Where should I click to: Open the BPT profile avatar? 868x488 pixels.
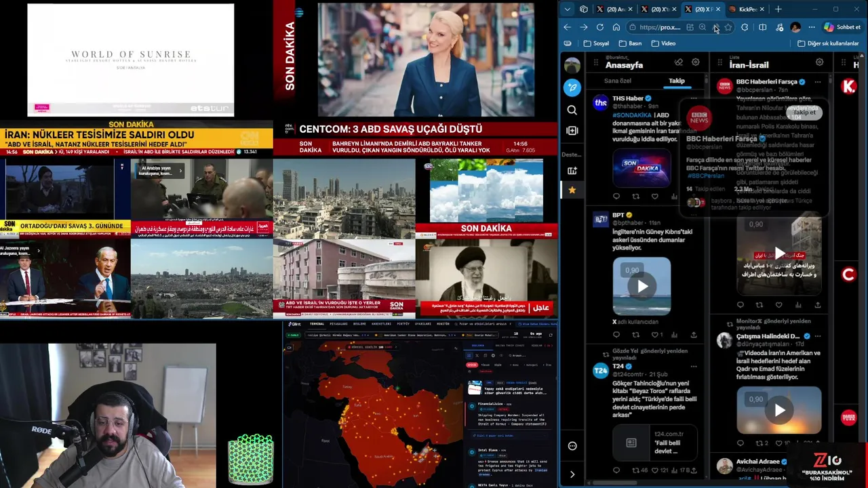600,219
